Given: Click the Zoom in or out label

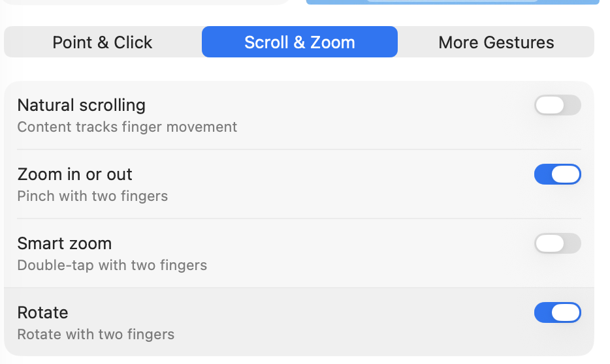Looking at the screenshot, I should 74,174.
